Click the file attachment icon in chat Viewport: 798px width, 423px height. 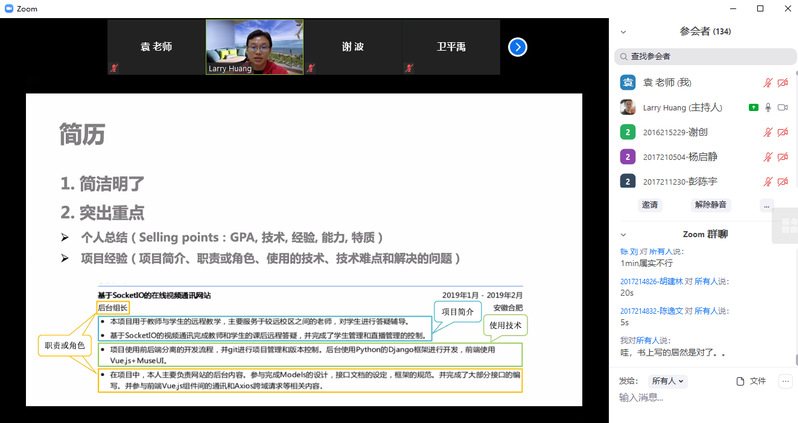(740, 381)
